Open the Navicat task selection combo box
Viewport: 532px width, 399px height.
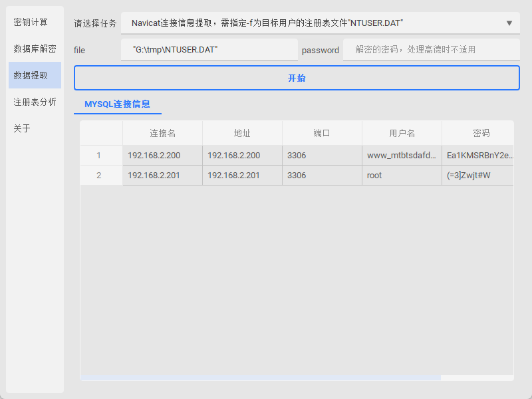coord(313,23)
